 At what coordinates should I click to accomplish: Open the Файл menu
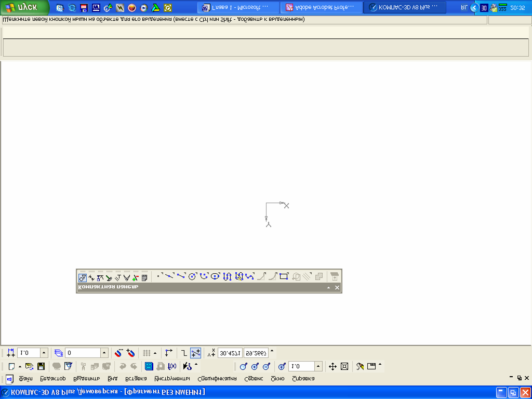point(26,378)
